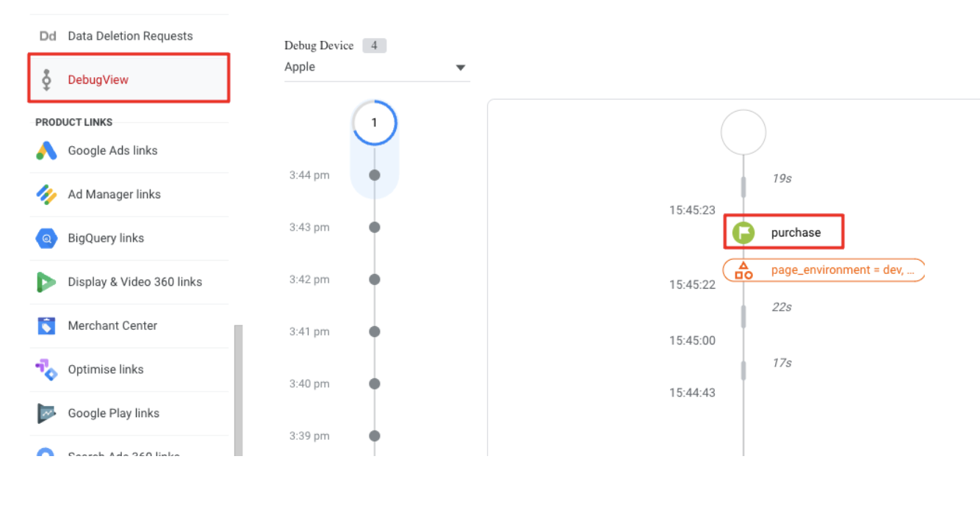The image size is (980, 520).
Task: Click the Google Ads links logo icon
Action: (x=46, y=151)
